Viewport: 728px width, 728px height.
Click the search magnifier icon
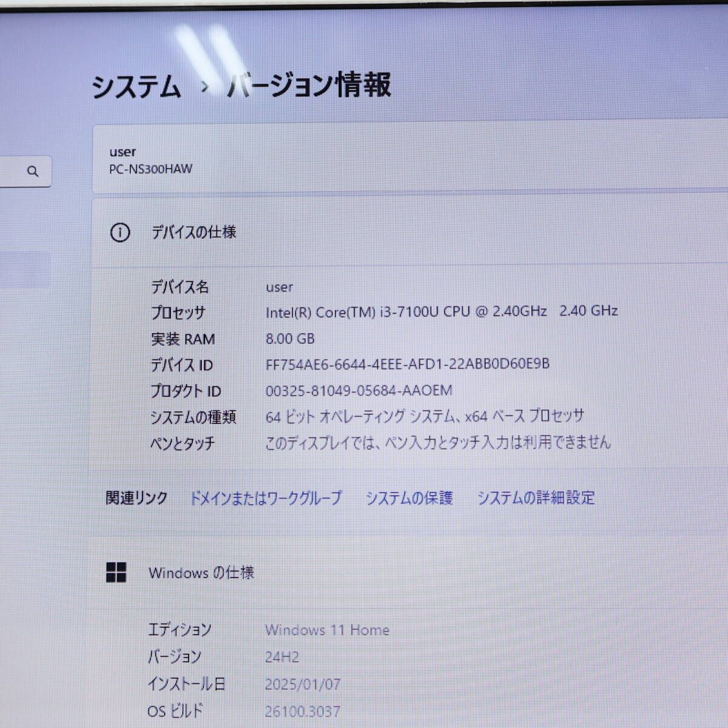(x=33, y=172)
